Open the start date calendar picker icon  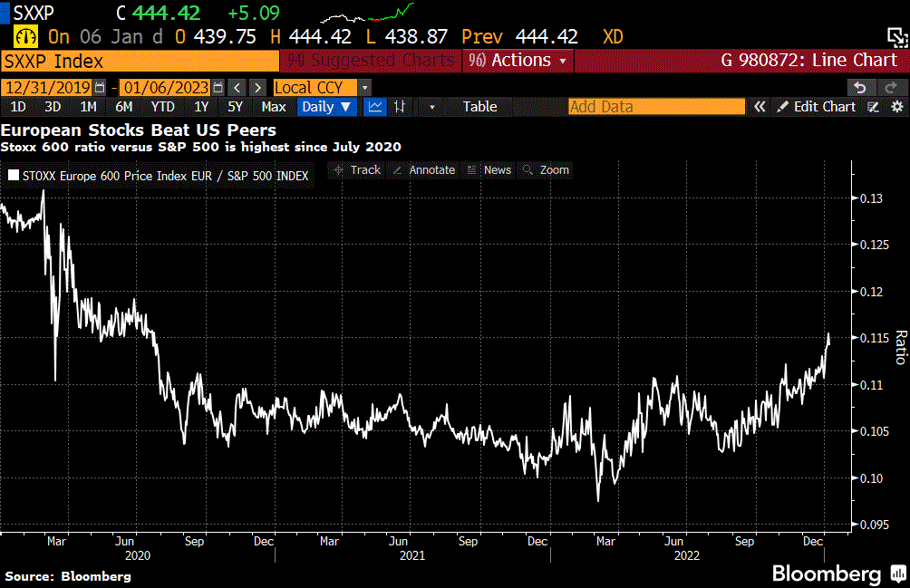100,88
